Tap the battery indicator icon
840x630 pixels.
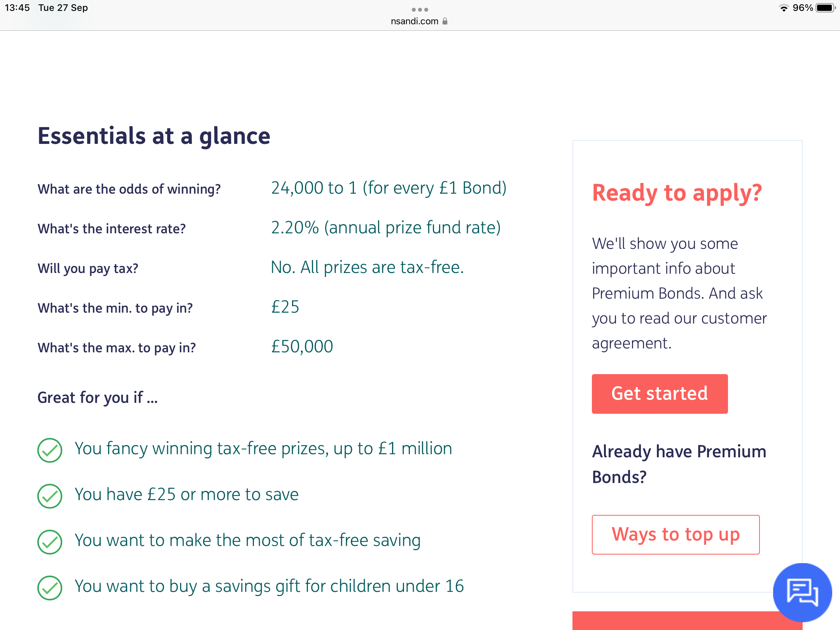tap(825, 8)
